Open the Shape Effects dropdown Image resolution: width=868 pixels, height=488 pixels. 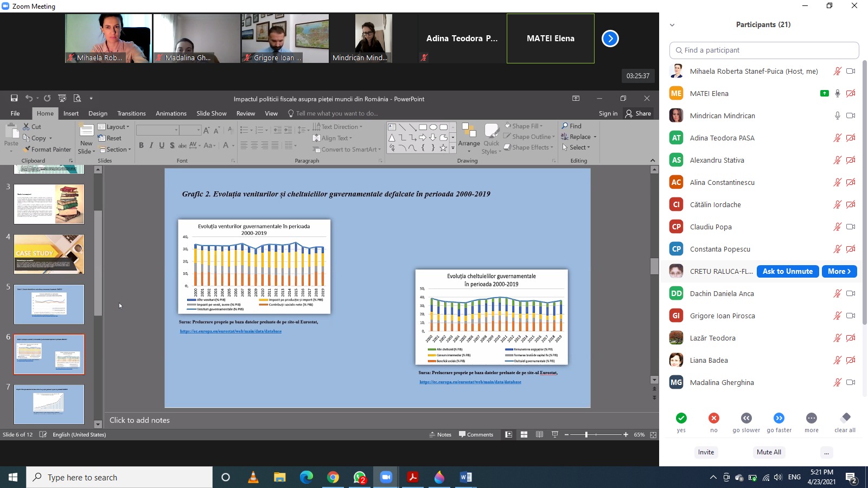pyautogui.click(x=528, y=147)
